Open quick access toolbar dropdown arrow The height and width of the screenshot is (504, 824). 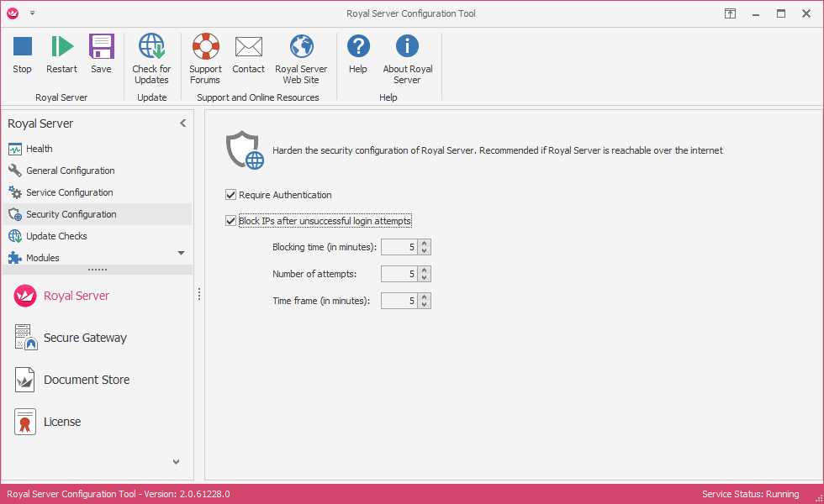click(x=32, y=13)
